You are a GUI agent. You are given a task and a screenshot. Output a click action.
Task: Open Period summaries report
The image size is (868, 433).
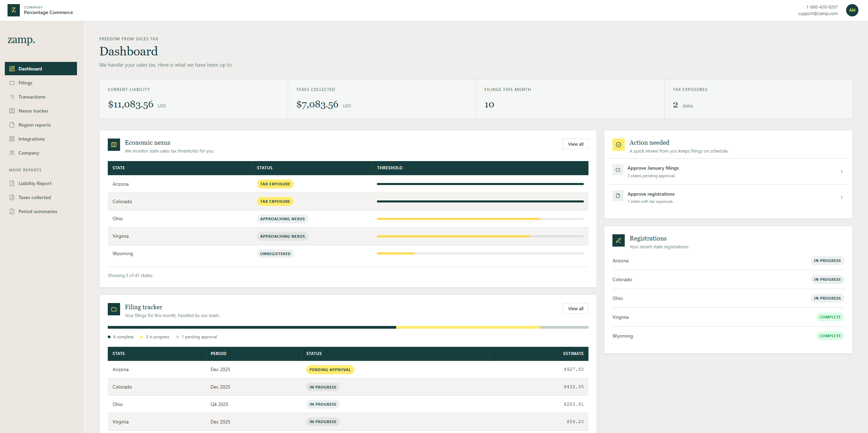point(38,211)
